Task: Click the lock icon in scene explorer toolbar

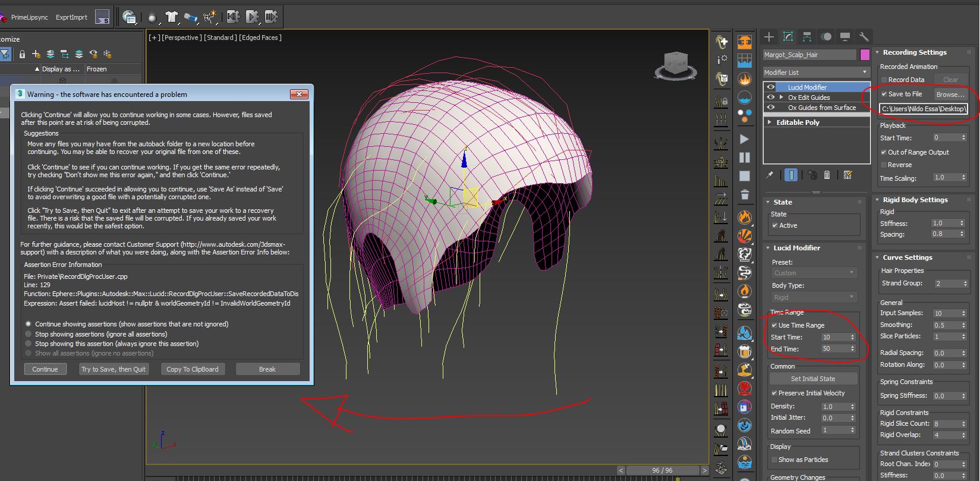Action: 22,54
